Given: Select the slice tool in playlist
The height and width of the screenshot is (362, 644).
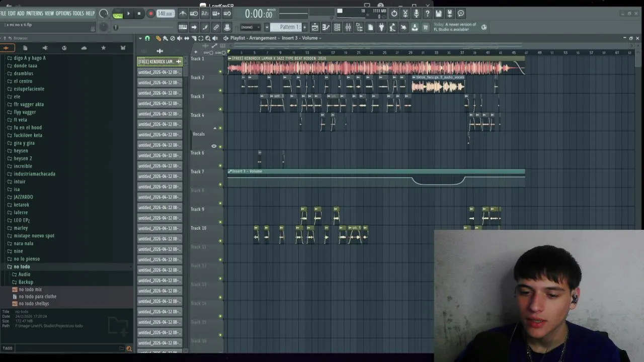Looking at the screenshot, I should pyautogui.click(x=193, y=38).
